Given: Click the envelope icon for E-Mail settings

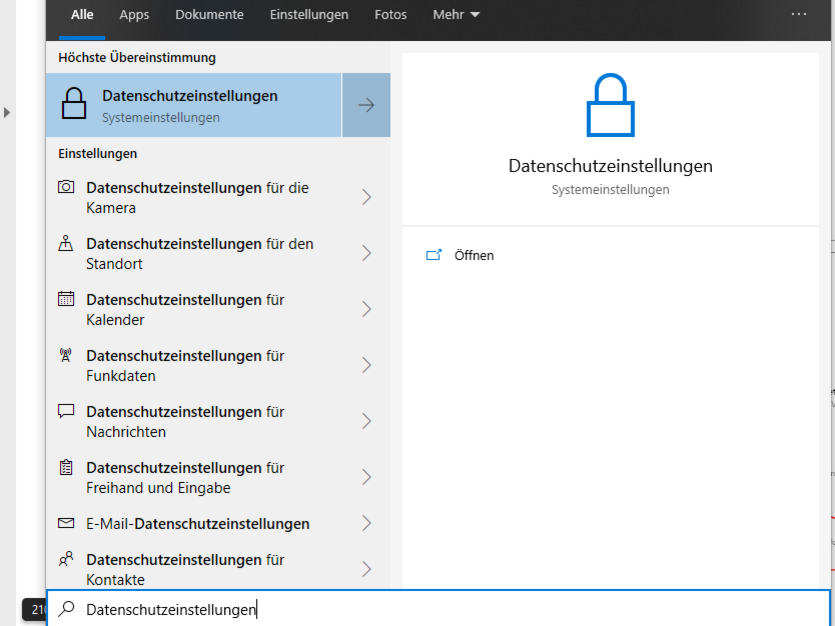Looking at the screenshot, I should click(66, 523).
